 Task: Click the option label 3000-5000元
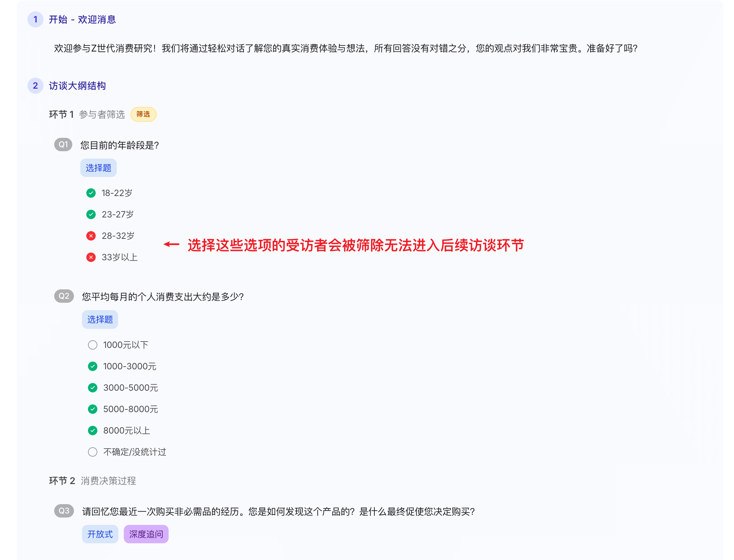tap(130, 388)
